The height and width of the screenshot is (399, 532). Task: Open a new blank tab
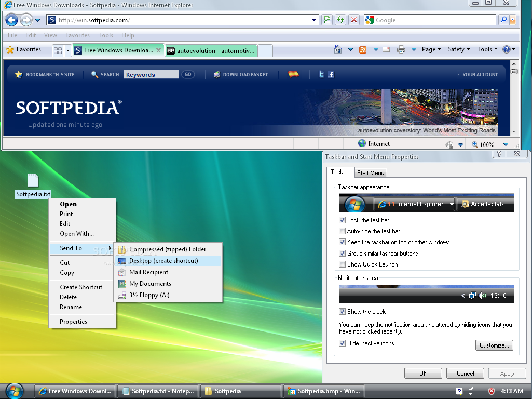click(x=265, y=50)
